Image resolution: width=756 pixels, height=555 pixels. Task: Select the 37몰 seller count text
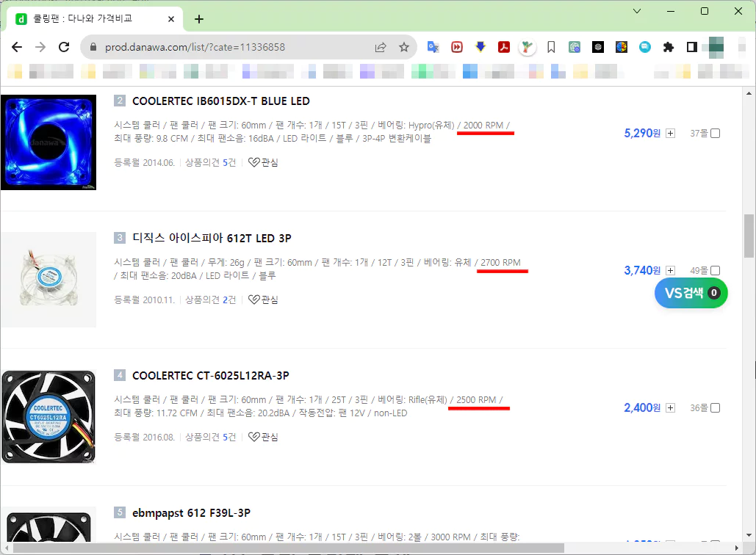tap(699, 134)
